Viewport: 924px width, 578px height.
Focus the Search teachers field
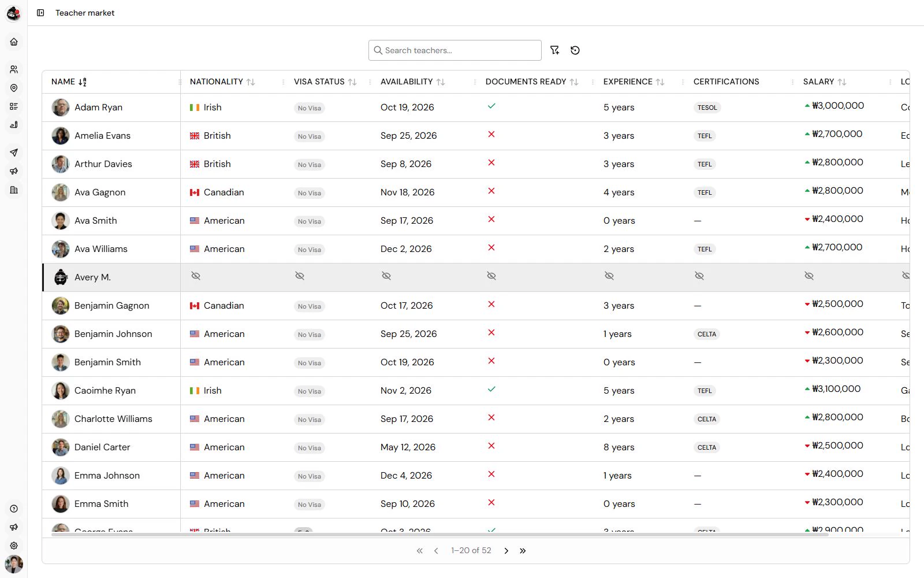coord(455,50)
